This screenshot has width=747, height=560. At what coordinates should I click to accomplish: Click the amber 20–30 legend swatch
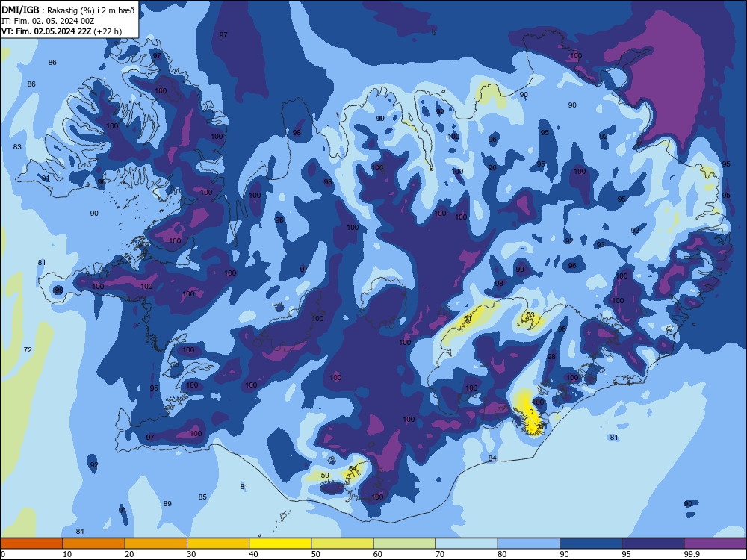coord(156,544)
